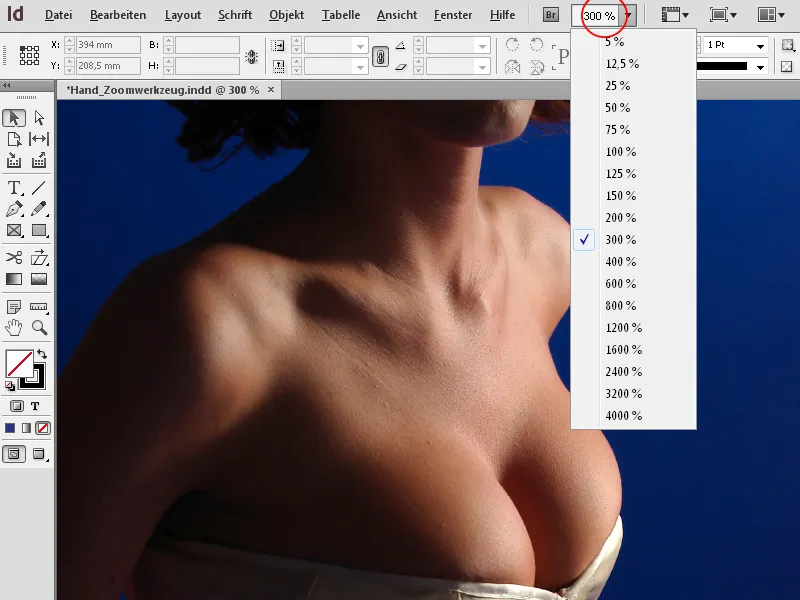Choose 50 % zoom level
The height and width of the screenshot is (600, 800).
pos(633,108)
